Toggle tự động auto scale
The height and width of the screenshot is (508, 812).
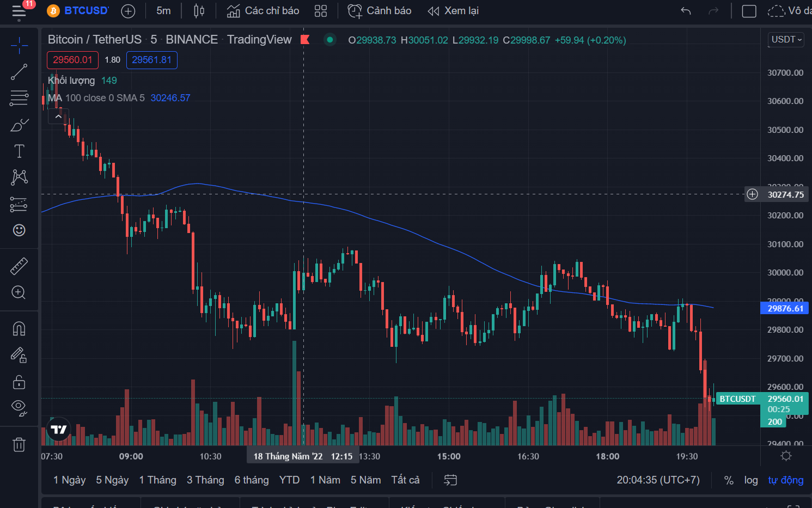[x=785, y=480]
